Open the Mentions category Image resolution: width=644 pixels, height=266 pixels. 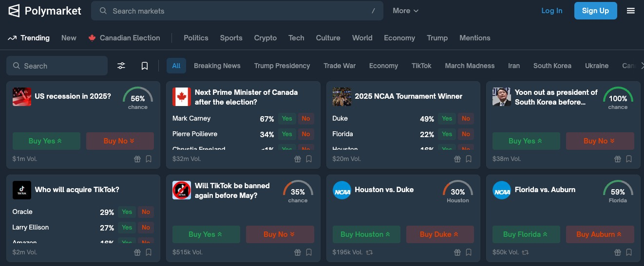pyautogui.click(x=474, y=38)
